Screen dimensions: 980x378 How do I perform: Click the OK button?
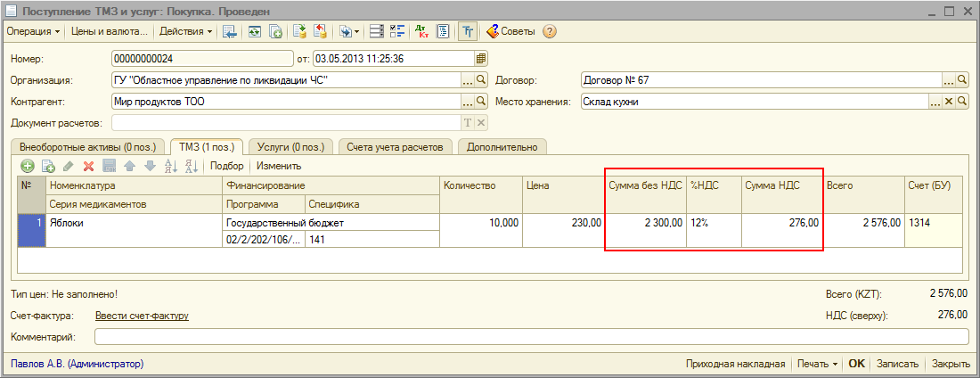[x=856, y=364]
